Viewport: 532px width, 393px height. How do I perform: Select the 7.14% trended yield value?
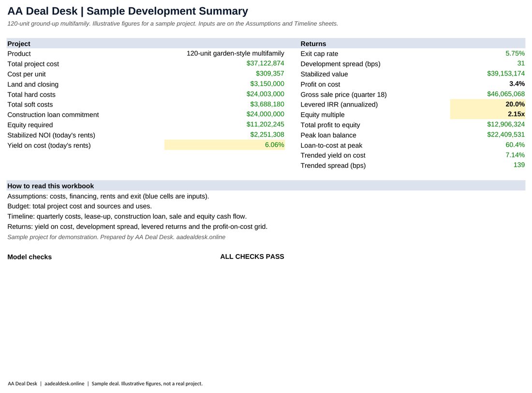pos(515,155)
